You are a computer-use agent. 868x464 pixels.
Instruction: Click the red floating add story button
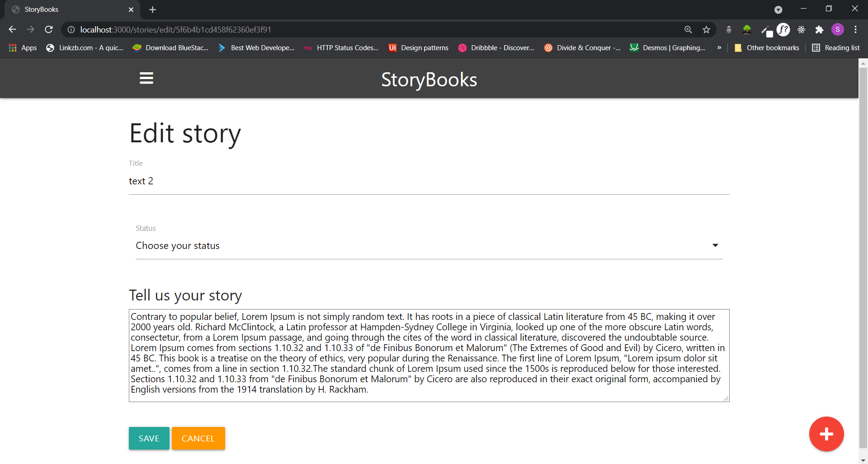tap(826, 434)
